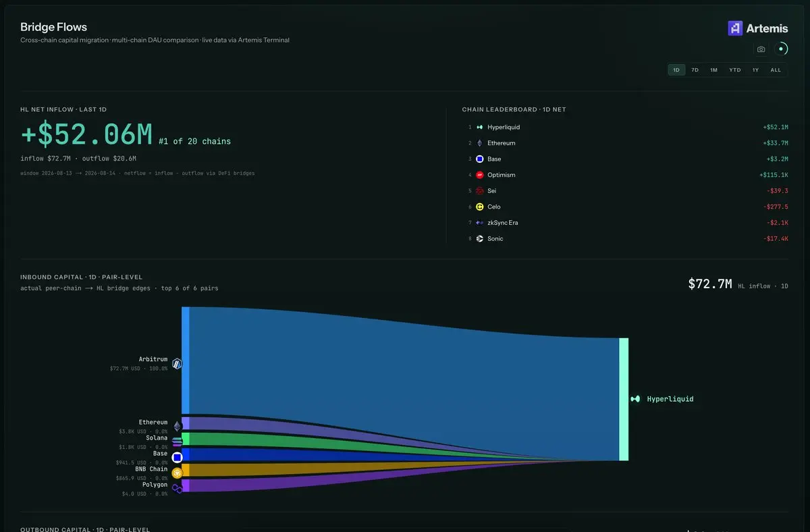Screen dimensions: 810x532
Task: Click the Polygon icon beside the Sankey chart
Action: 178,488
